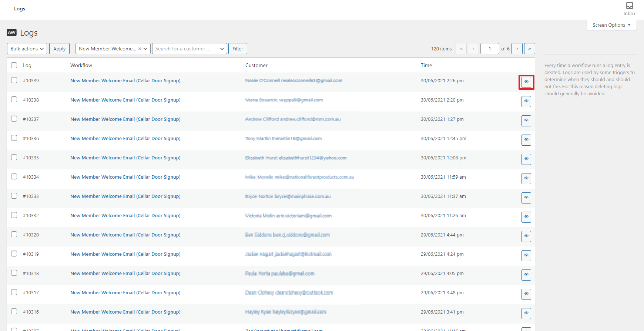Tick checkbox for log #10333
644x331 pixels.
[x=14, y=196]
